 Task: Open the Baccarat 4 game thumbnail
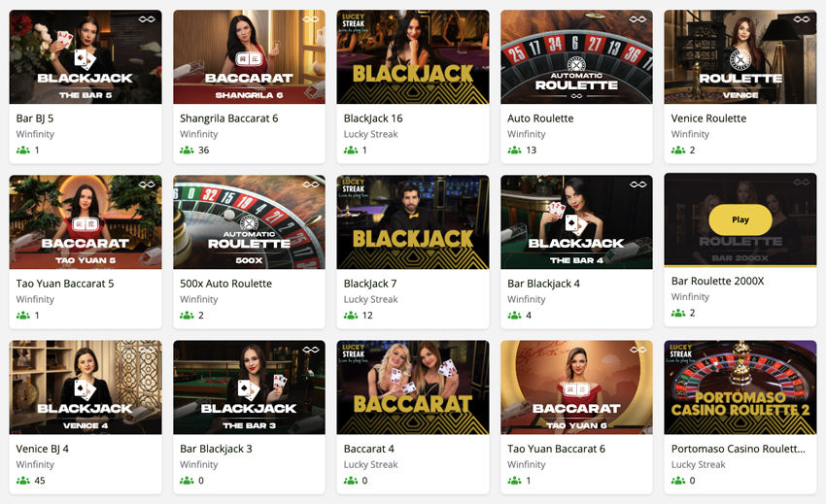click(x=413, y=387)
